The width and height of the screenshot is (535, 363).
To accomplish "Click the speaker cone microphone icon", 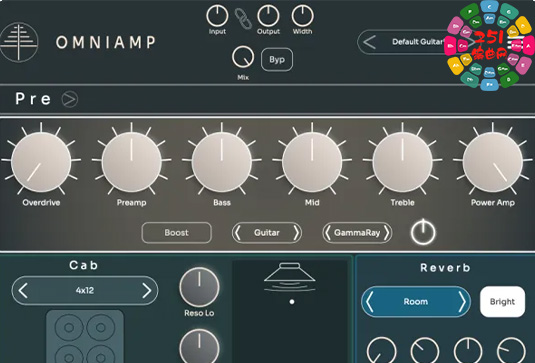I will pos(290,277).
